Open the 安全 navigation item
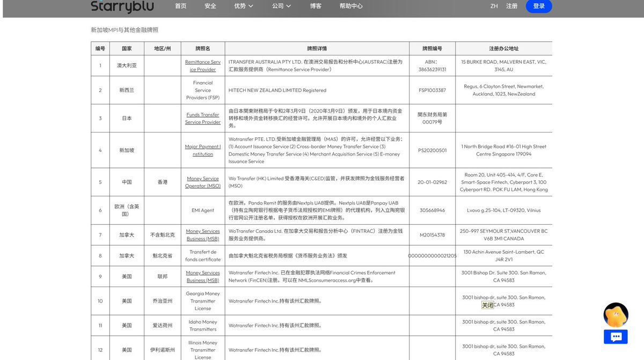Viewport: 644px width, 360px height. pyautogui.click(x=210, y=6)
